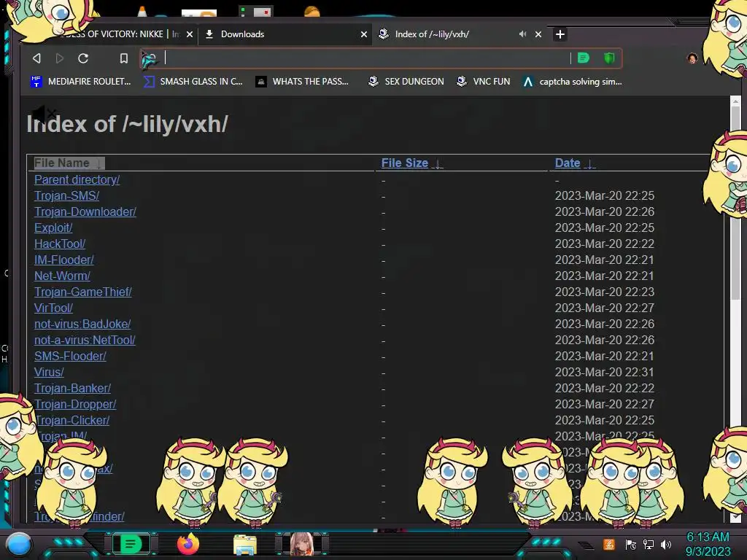Open the SMS-Flooder/ folder link

(70, 356)
